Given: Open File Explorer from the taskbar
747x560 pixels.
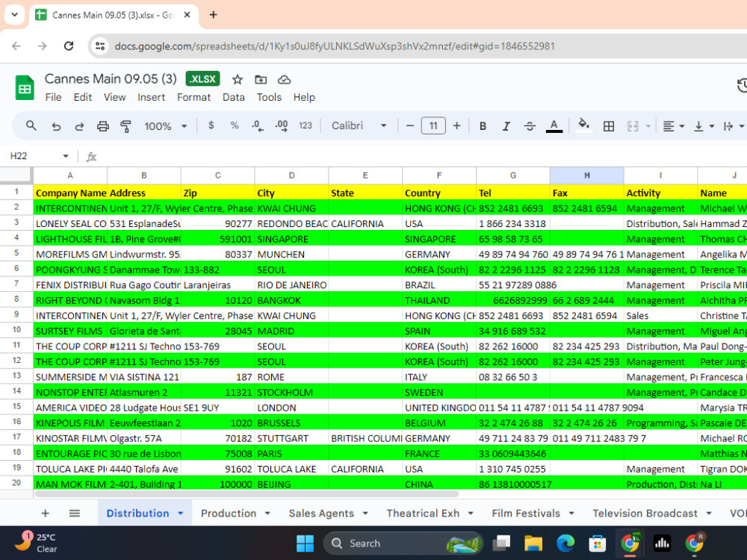Looking at the screenshot, I should tap(533, 544).
